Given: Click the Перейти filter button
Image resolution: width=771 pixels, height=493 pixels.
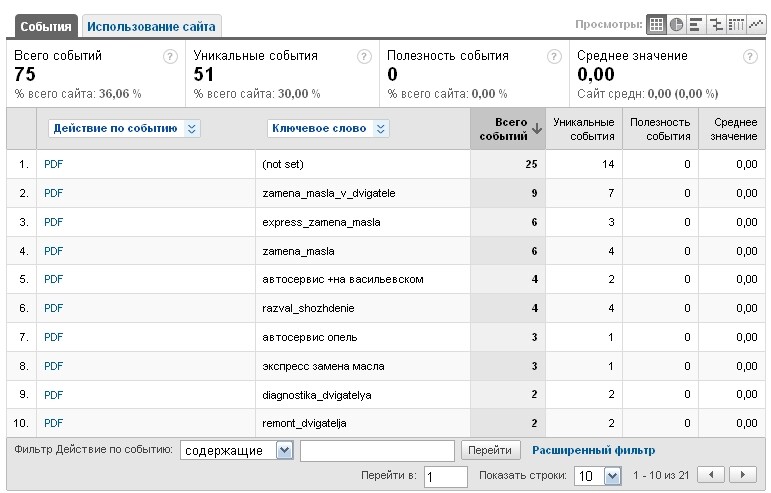Looking at the screenshot, I should click(x=490, y=450).
